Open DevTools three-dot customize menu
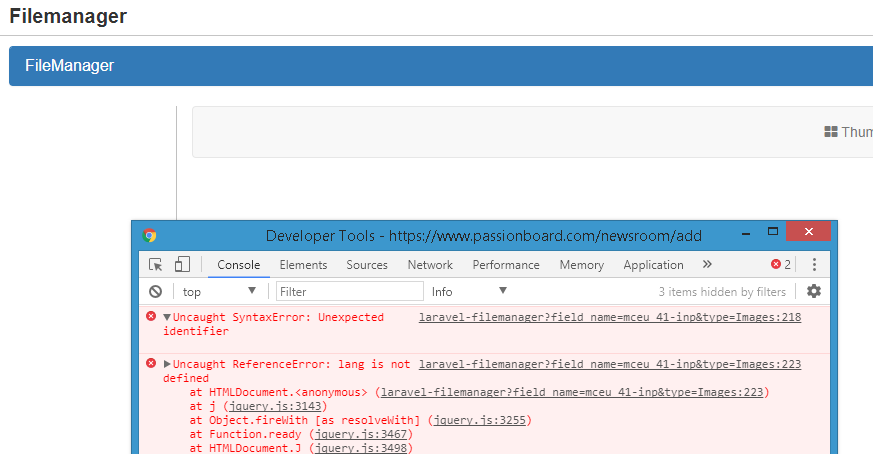The height and width of the screenshot is (454, 873). pyautogui.click(x=814, y=265)
